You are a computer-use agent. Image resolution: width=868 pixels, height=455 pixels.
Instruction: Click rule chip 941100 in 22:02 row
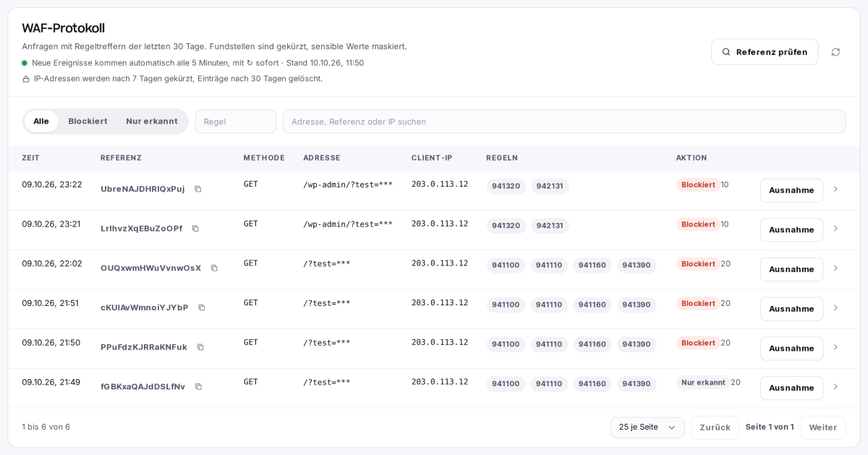pos(506,265)
